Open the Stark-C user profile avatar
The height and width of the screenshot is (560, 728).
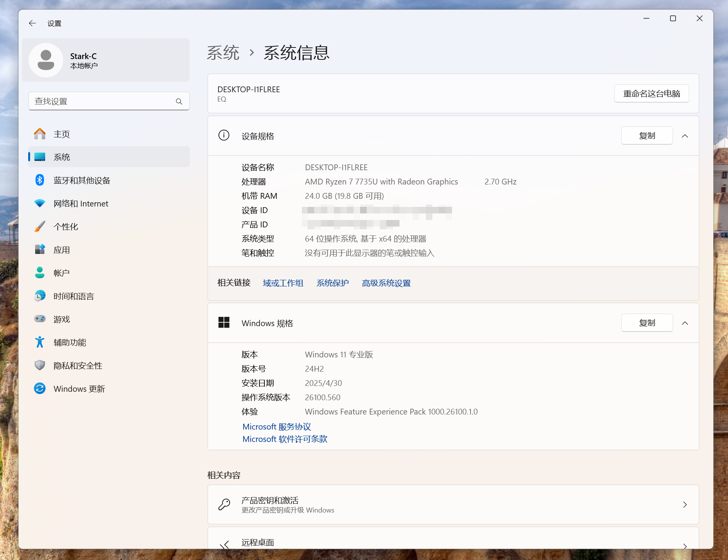tap(46, 60)
